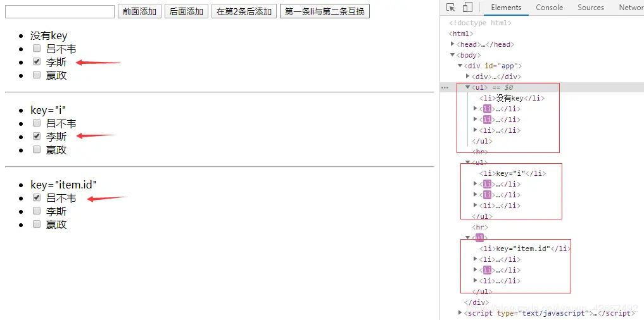
Task: Select the <li>没有key</li> row in DevTools
Action: [512, 98]
